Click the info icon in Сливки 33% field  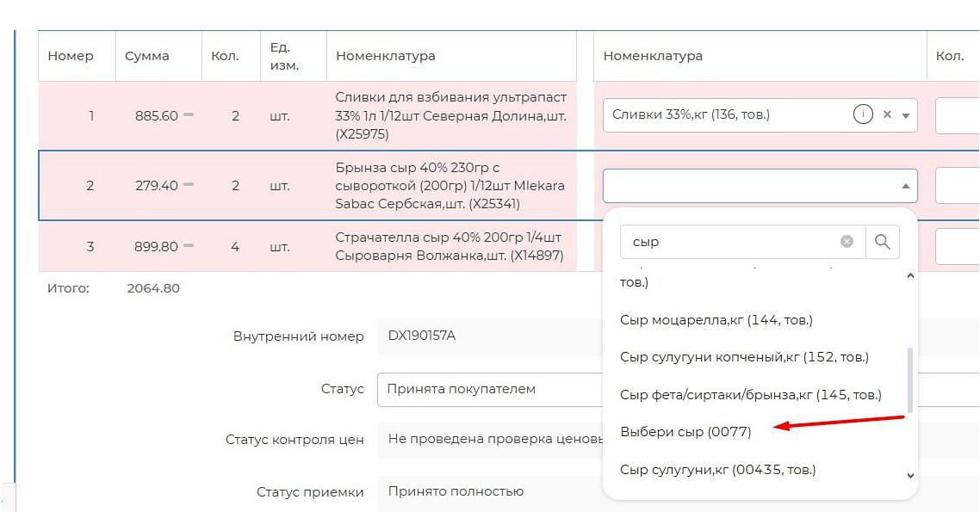pos(863,114)
